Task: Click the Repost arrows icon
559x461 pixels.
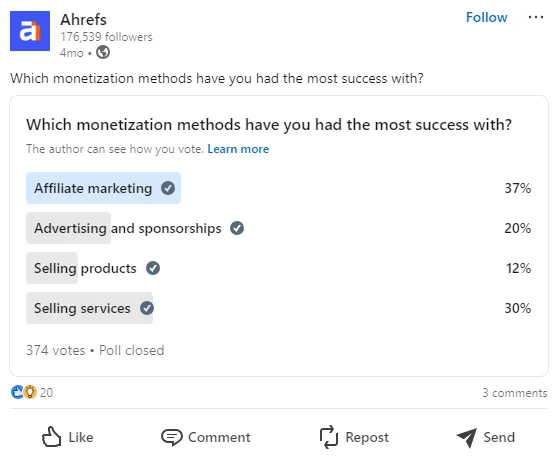Action: point(328,437)
